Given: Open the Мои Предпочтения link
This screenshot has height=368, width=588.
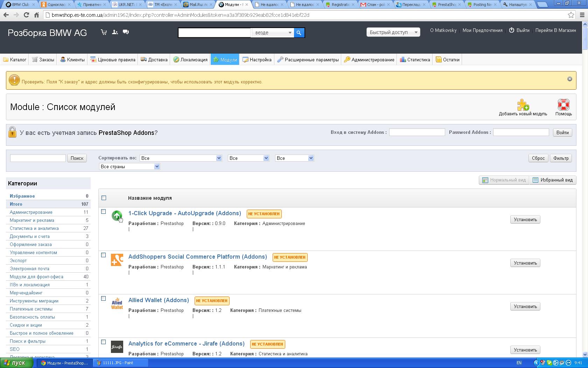Looking at the screenshot, I should 482,30.
